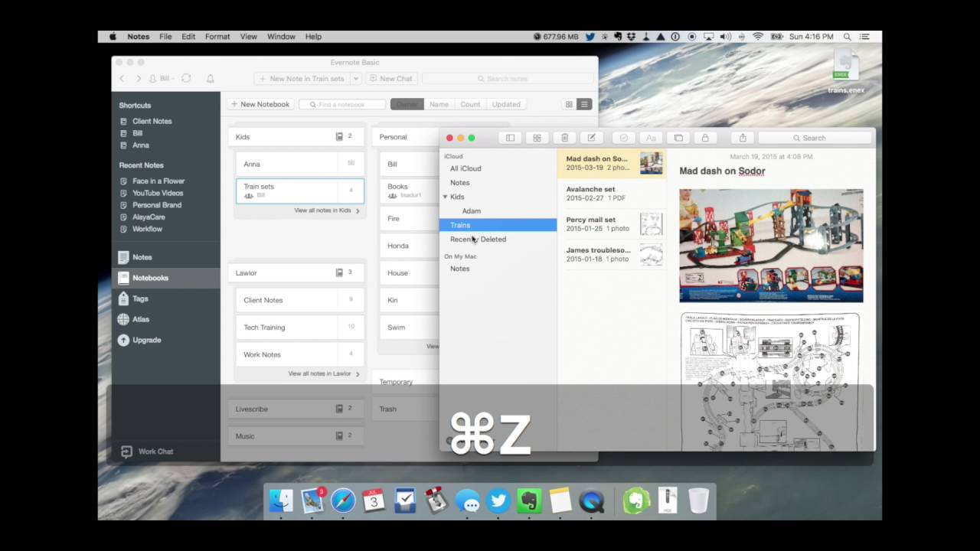980x551 pixels.
Task: Sort notebooks by Updated tab
Action: (506, 104)
